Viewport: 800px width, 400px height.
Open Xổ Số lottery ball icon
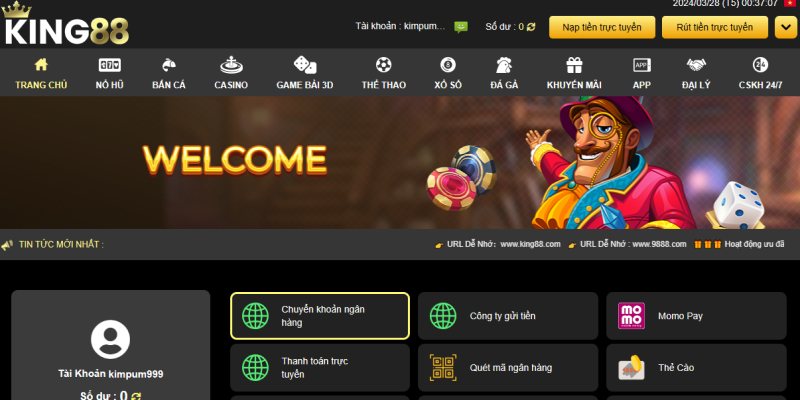point(448,65)
